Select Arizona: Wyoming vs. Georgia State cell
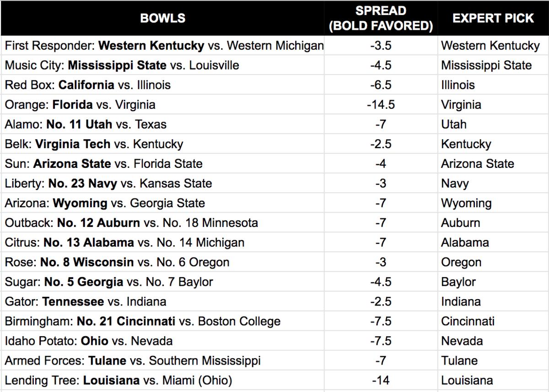The width and height of the screenshot is (549, 392). click(x=105, y=203)
